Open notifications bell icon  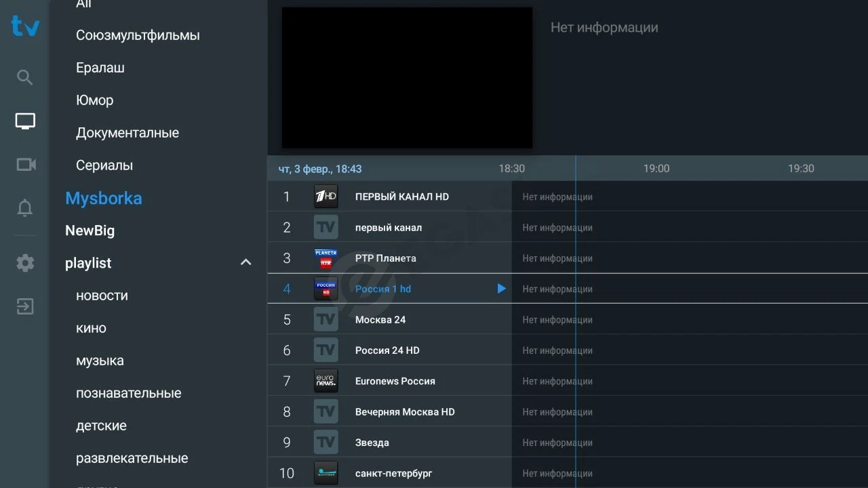click(24, 208)
